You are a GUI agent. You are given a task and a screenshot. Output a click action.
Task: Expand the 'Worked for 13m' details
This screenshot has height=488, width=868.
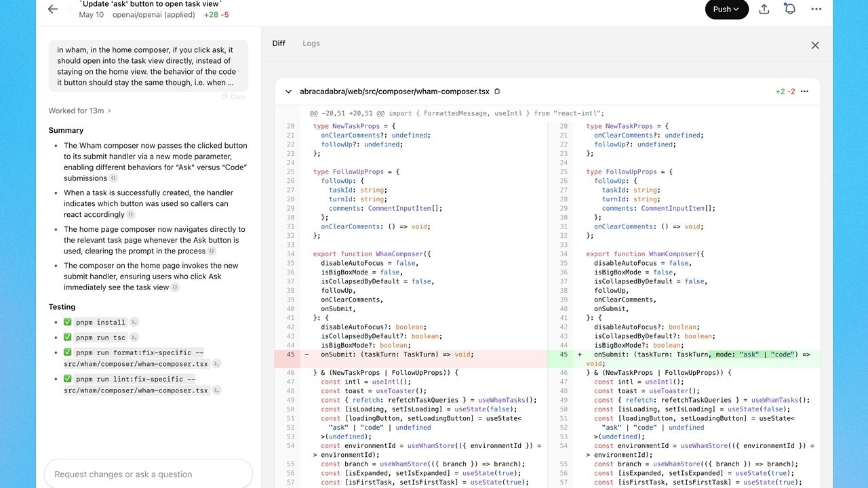[79, 110]
